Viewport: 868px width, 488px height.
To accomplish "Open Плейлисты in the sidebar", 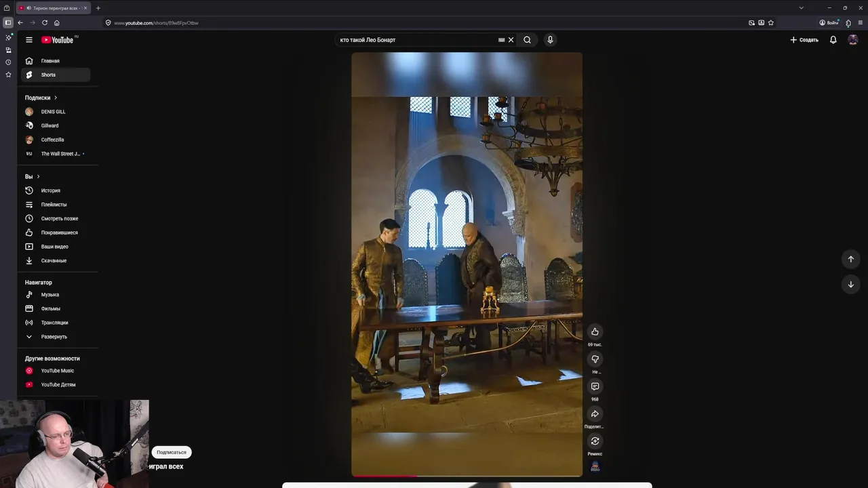I will 54,205.
